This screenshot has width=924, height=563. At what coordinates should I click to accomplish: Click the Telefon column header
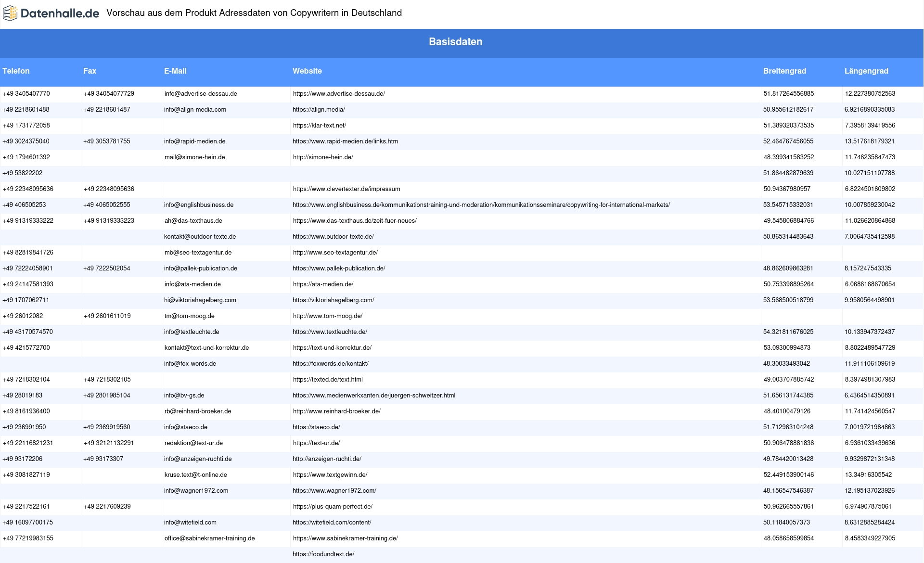(16, 71)
